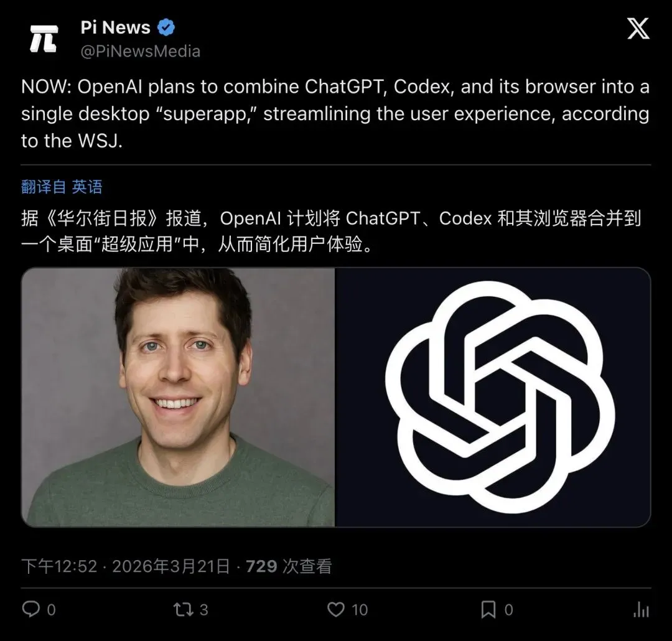The width and height of the screenshot is (672, 641).
Task: Open the @PiNewsMedia handle link
Action: coord(141,52)
